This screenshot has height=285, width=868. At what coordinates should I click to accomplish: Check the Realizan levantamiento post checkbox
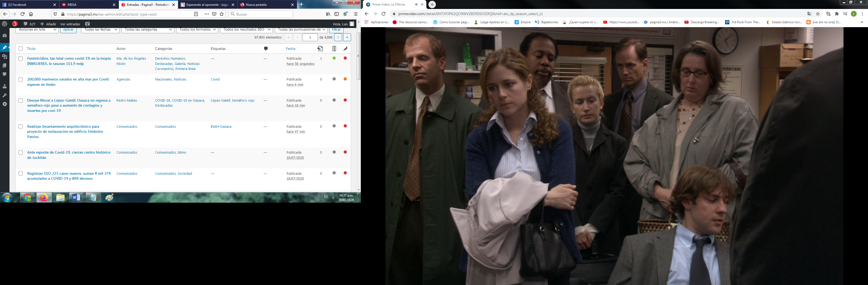tap(21, 126)
